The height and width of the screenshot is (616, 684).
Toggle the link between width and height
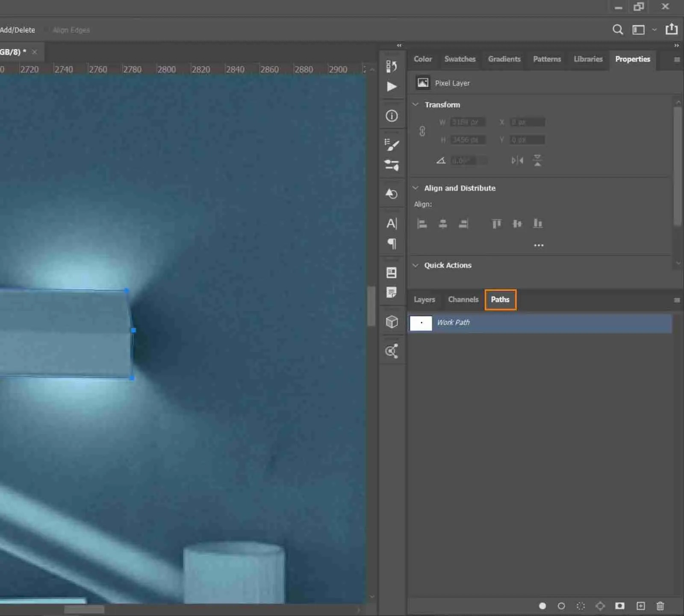tap(422, 131)
